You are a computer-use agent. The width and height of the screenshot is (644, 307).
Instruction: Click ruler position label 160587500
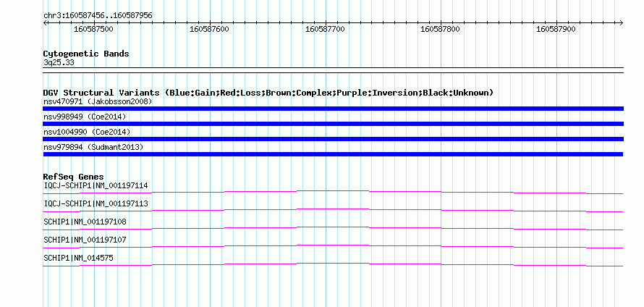(93, 29)
